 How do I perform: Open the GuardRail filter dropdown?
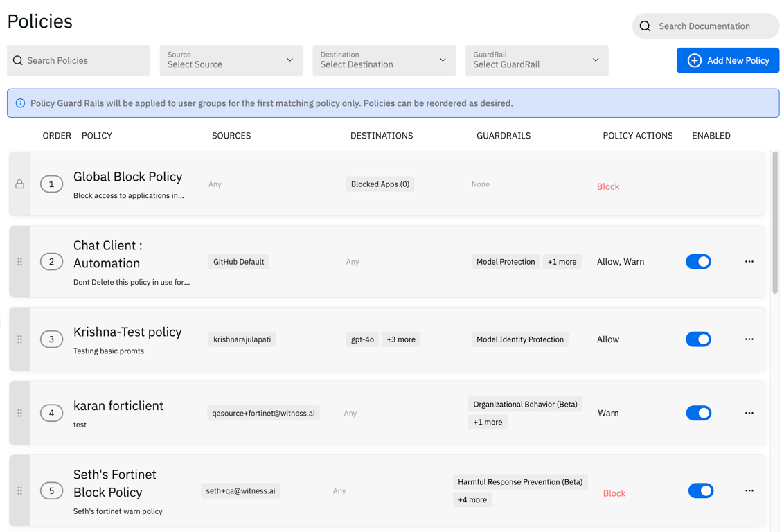(x=537, y=60)
